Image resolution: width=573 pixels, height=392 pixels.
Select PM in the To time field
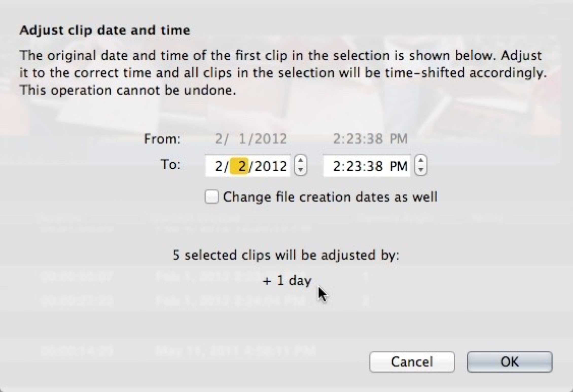tap(398, 166)
